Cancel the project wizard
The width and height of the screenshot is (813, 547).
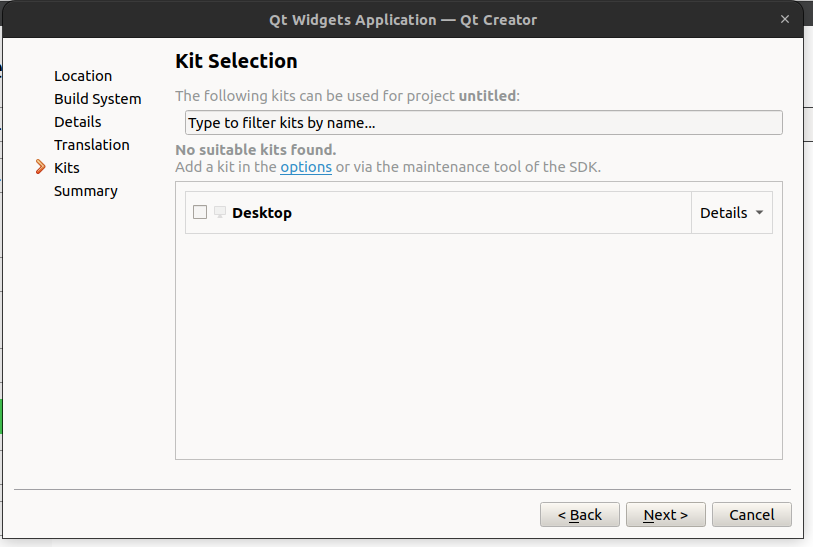point(752,515)
